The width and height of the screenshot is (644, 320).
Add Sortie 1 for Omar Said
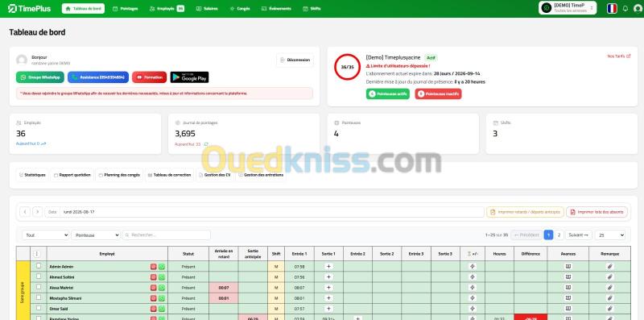click(x=328, y=309)
